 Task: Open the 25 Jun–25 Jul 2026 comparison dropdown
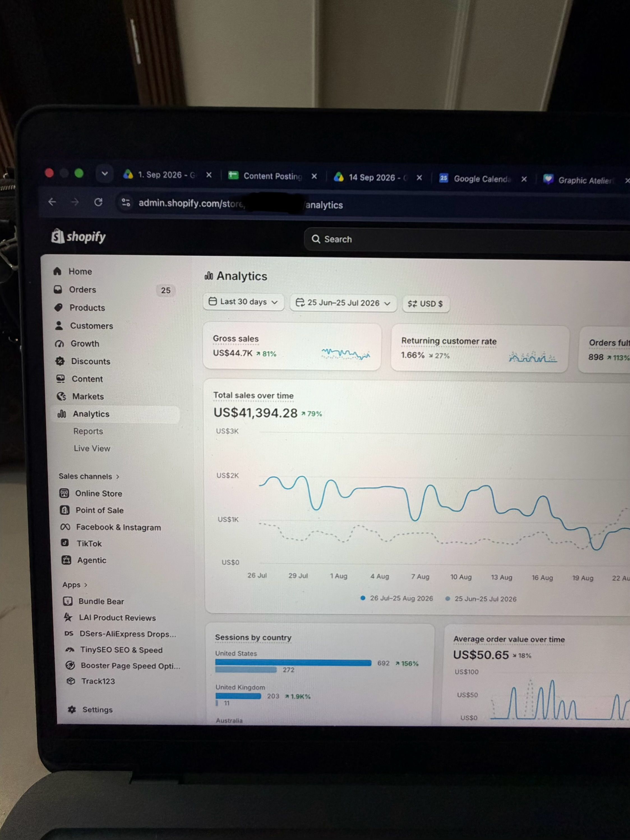pos(343,303)
